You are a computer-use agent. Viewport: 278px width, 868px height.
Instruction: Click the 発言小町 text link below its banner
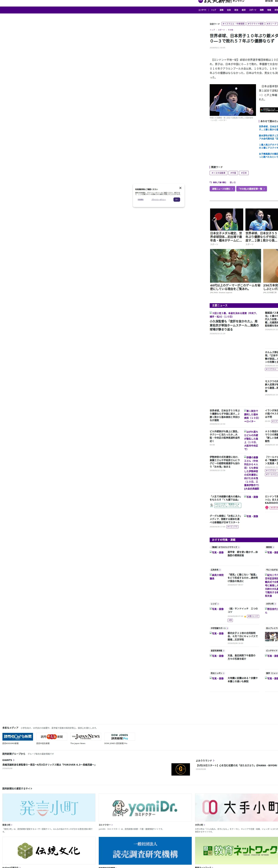click(7, 825)
